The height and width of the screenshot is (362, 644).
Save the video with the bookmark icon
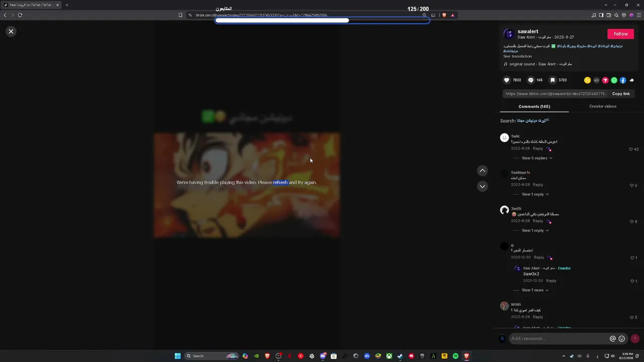coord(552,80)
